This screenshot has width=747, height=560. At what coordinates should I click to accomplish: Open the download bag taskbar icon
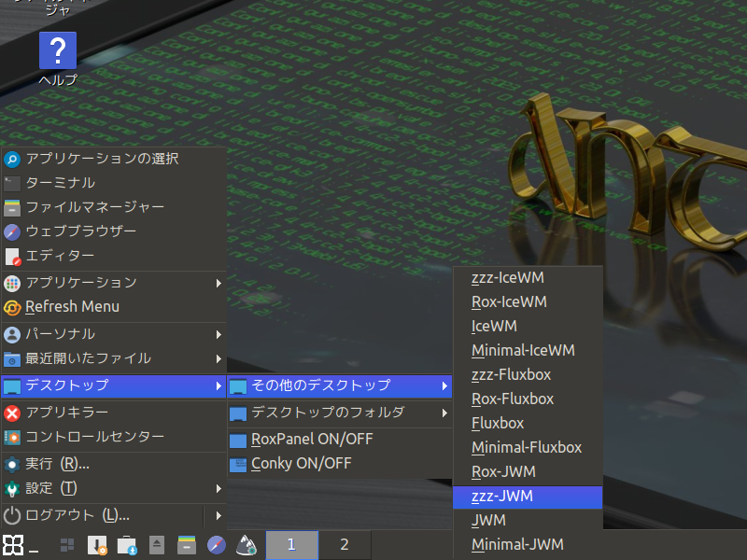pyautogui.click(x=127, y=545)
